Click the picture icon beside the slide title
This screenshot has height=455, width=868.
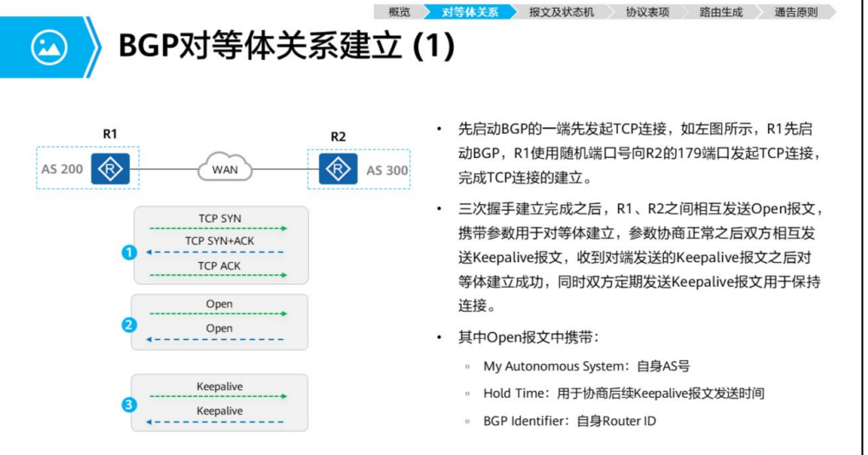(50, 47)
